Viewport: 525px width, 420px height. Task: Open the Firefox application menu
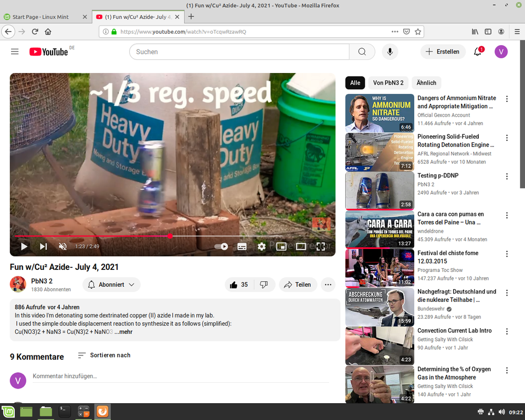pyautogui.click(x=517, y=31)
